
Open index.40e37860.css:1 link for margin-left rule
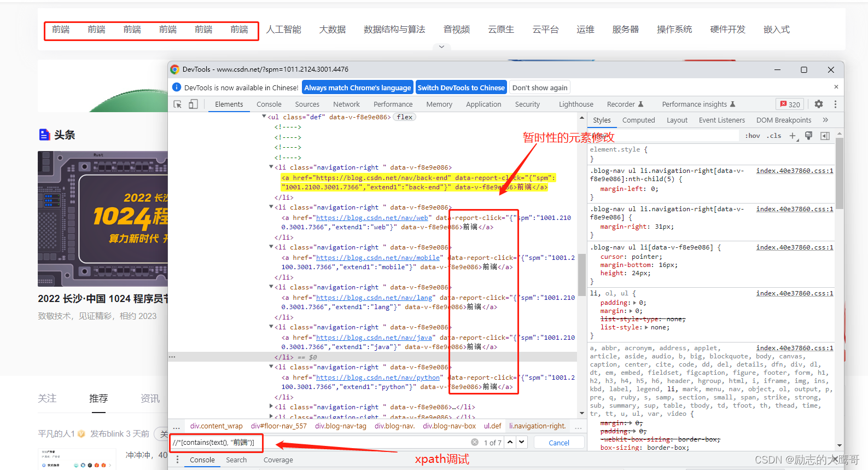click(x=795, y=171)
